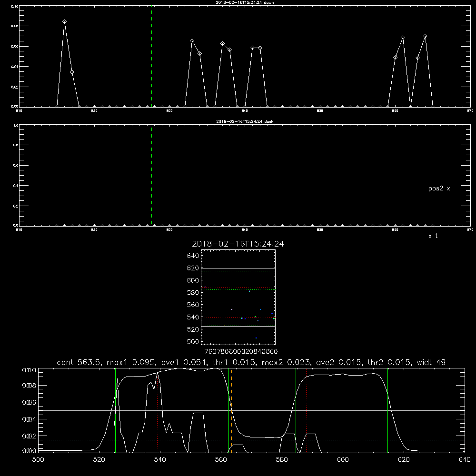Screen dimensions: 476x476
Task: Click the "ave2 0.015" value in stats line
Action: pyautogui.click(x=338, y=362)
